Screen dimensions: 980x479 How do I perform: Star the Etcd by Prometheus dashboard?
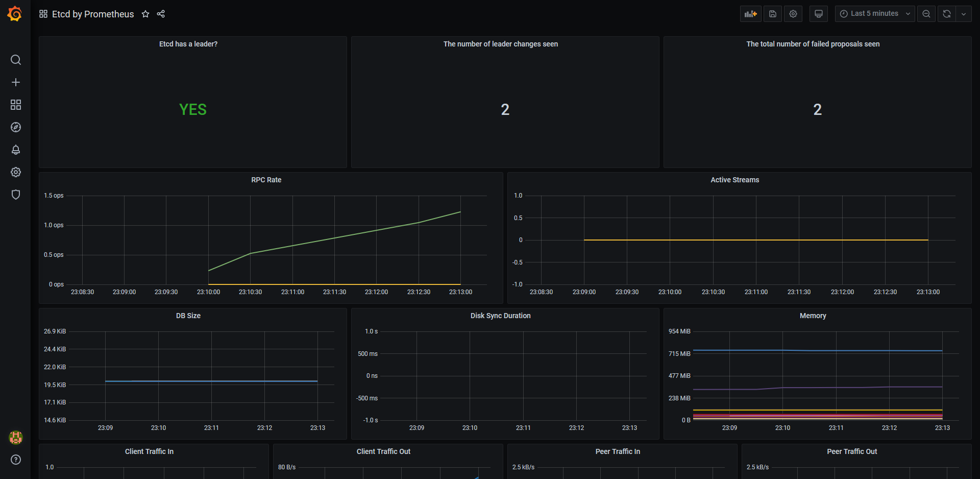[145, 14]
